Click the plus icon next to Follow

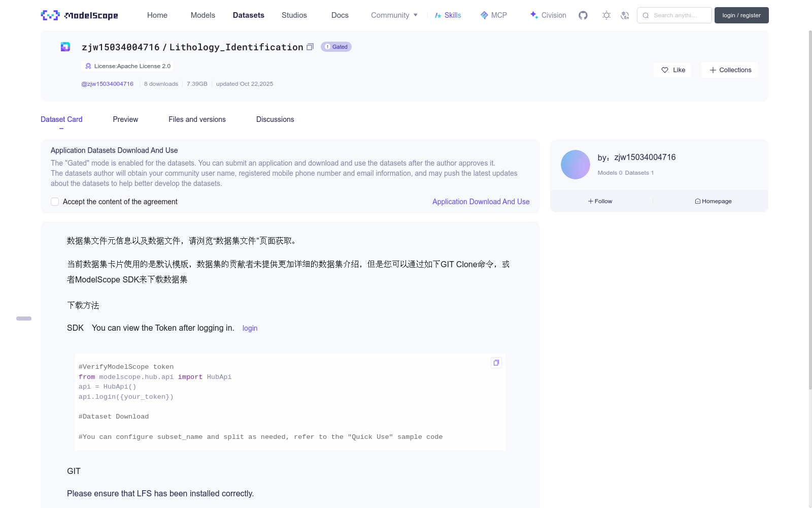(x=591, y=201)
